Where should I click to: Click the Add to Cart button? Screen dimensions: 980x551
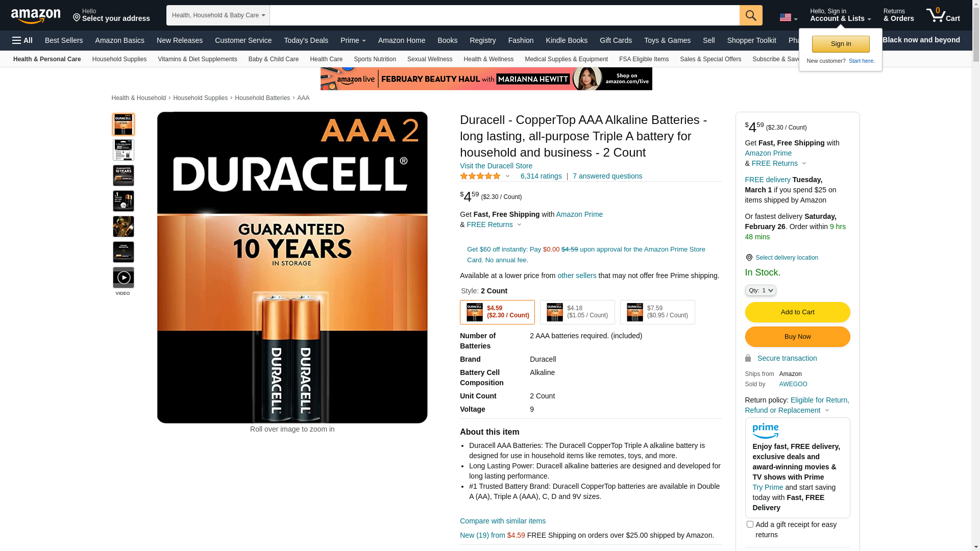click(797, 312)
